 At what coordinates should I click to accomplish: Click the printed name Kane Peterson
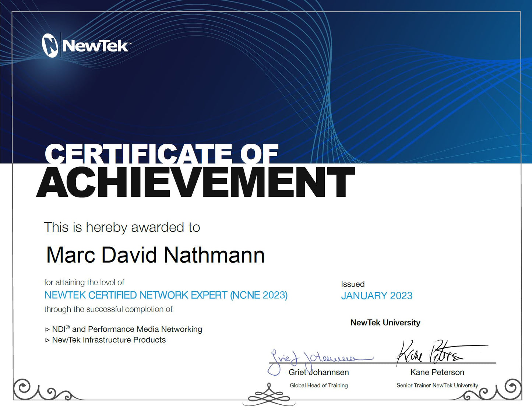tap(437, 372)
